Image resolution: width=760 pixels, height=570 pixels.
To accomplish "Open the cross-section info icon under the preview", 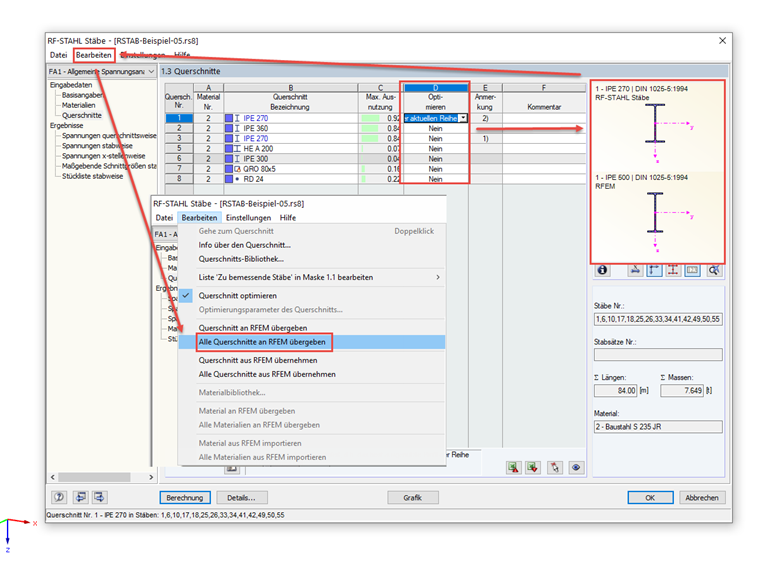I will [x=602, y=270].
